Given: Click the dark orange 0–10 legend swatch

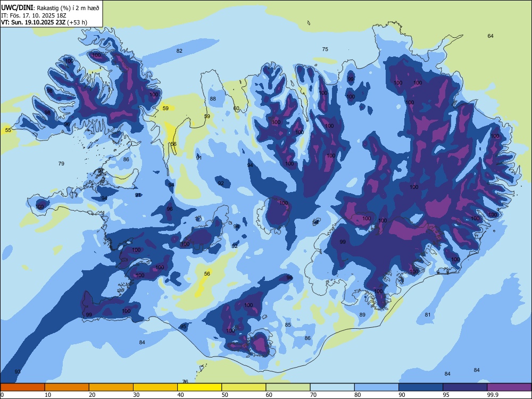Looking at the screenshot, I should click(22, 387).
